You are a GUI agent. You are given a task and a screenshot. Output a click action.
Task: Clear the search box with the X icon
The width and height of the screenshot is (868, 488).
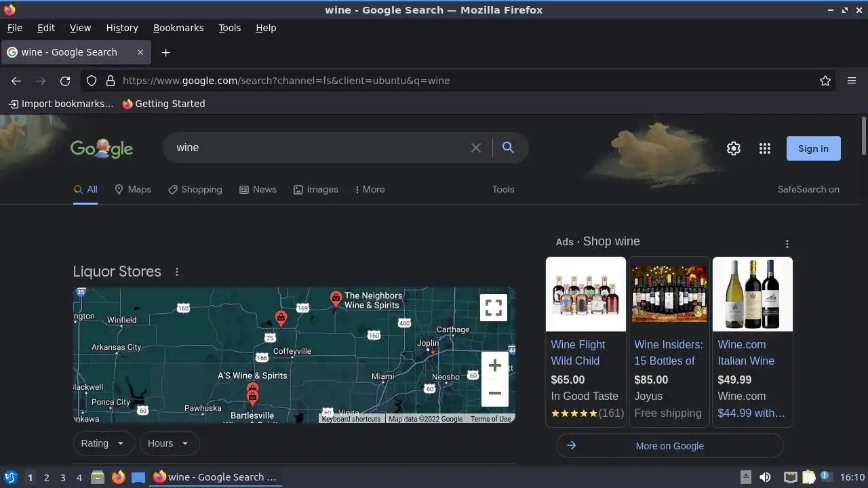click(x=476, y=148)
